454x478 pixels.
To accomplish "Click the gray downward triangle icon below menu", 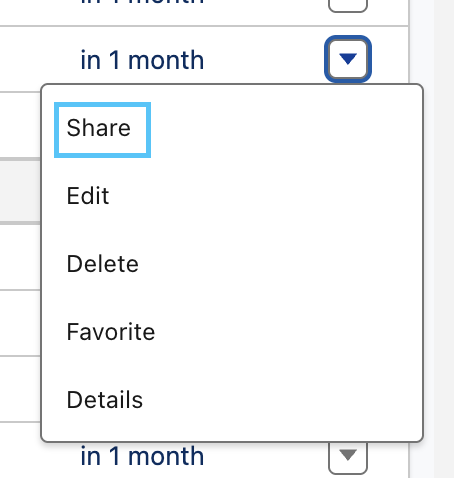I will pos(348,455).
